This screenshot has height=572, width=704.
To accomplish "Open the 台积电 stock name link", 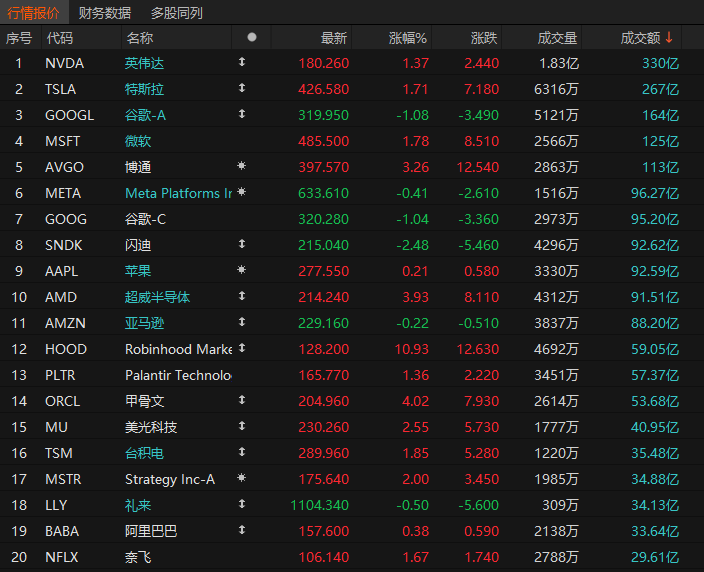I will click(144, 453).
